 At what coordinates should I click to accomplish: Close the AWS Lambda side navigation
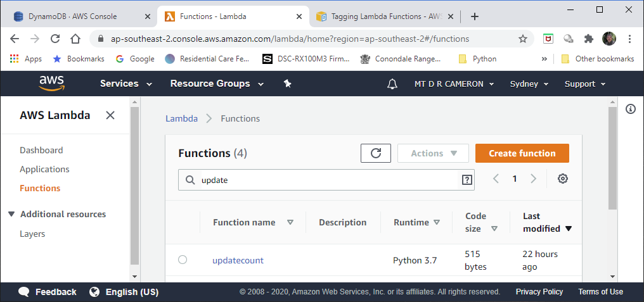(x=110, y=115)
